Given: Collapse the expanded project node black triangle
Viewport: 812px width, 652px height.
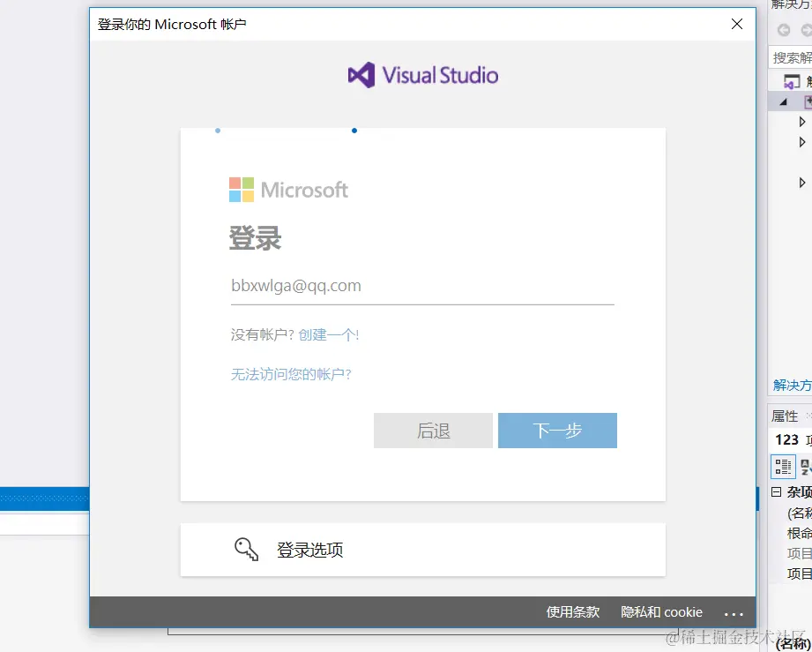Looking at the screenshot, I should (784, 102).
